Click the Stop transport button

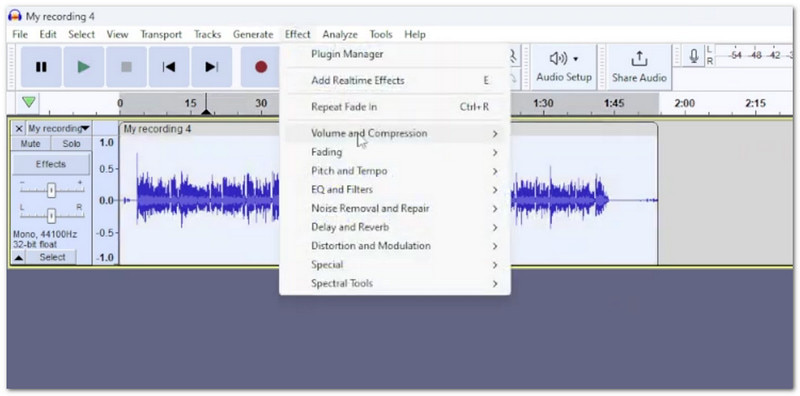(x=126, y=67)
